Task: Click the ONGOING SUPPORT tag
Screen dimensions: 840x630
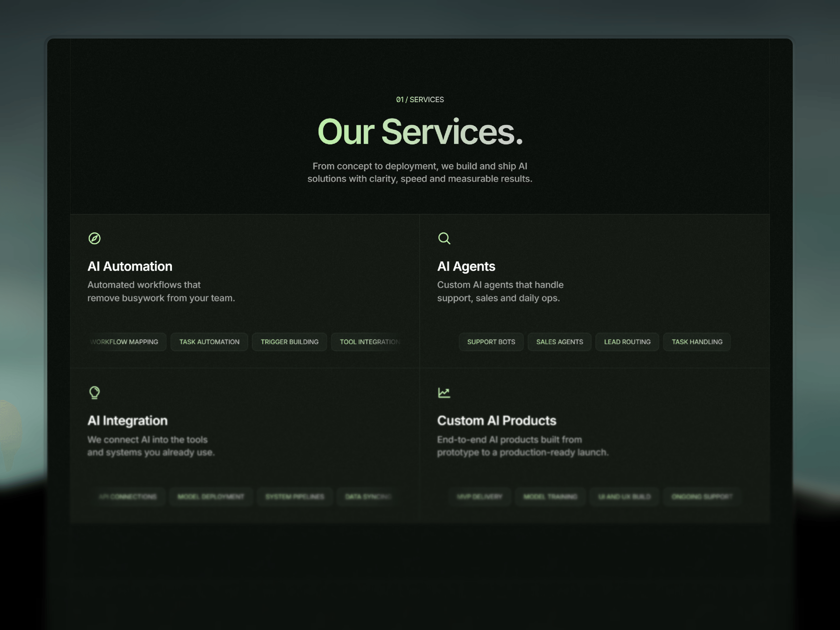Action: point(702,497)
